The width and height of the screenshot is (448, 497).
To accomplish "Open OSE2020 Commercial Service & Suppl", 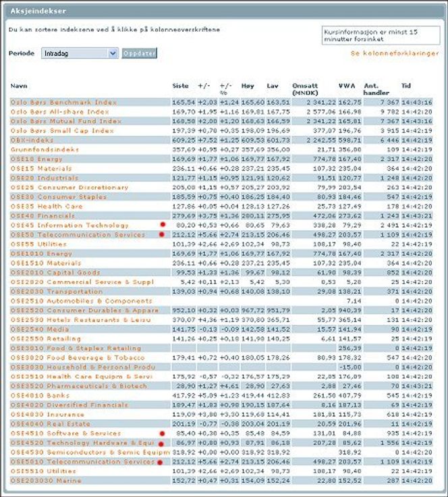I will click(82, 282).
